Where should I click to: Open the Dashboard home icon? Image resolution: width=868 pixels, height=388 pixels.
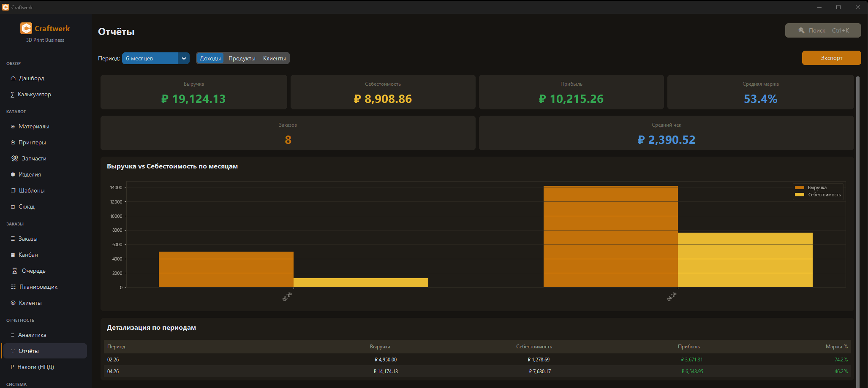(x=13, y=78)
